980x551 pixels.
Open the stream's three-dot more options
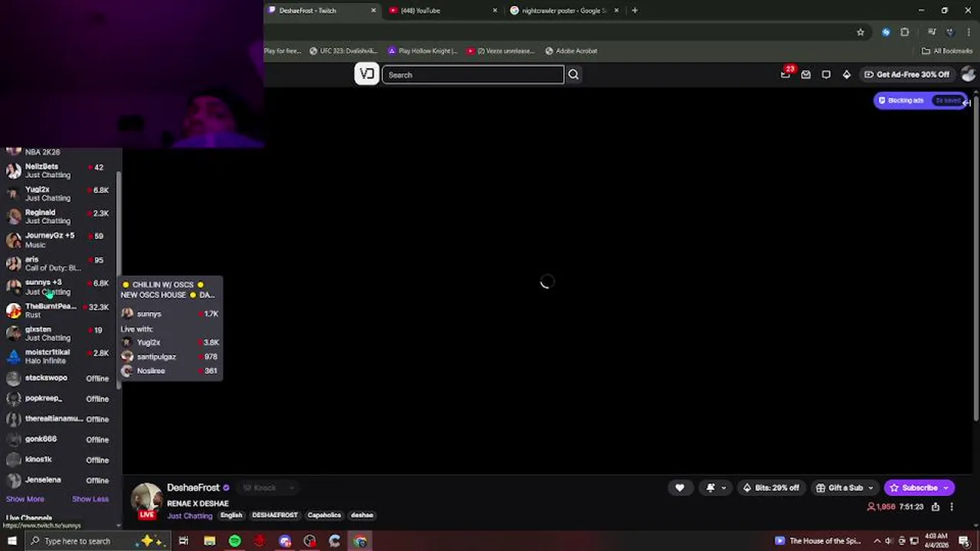pos(952,507)
